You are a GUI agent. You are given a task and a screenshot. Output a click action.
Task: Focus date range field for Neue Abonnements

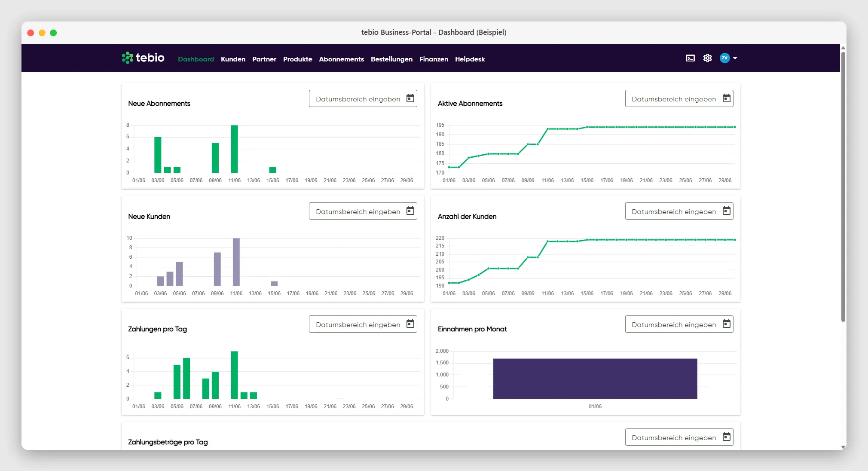click(363, 98)
